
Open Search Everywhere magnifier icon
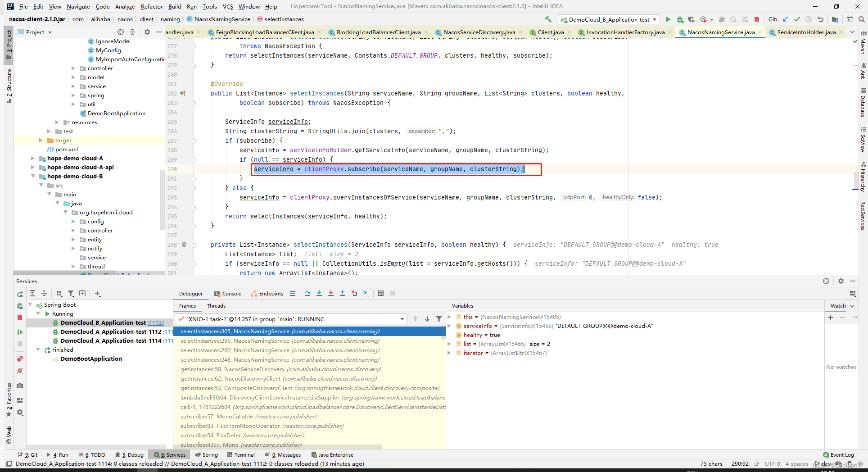tap(861, 19)
